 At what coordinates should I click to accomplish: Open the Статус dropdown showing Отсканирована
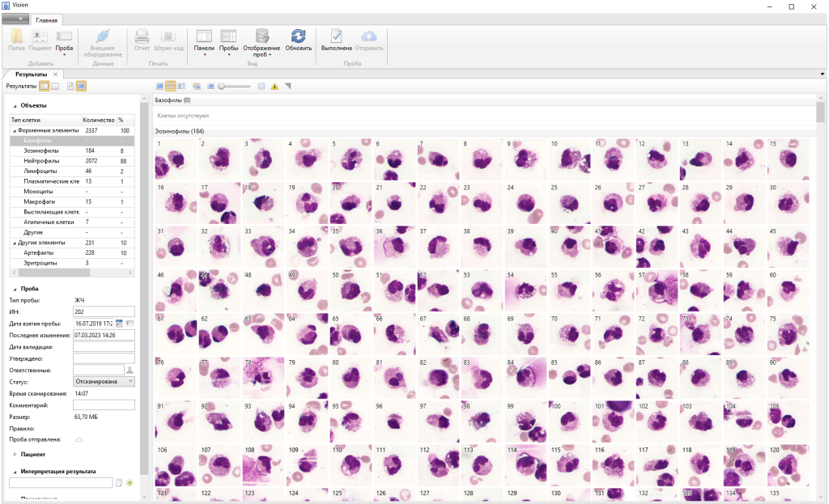point(103,381)
